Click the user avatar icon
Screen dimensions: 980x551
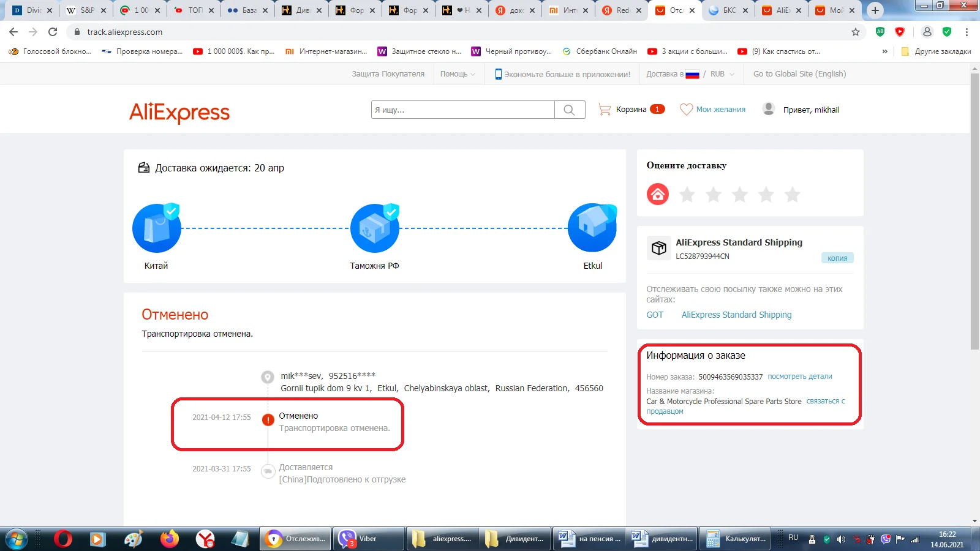[x=769, y=109]
